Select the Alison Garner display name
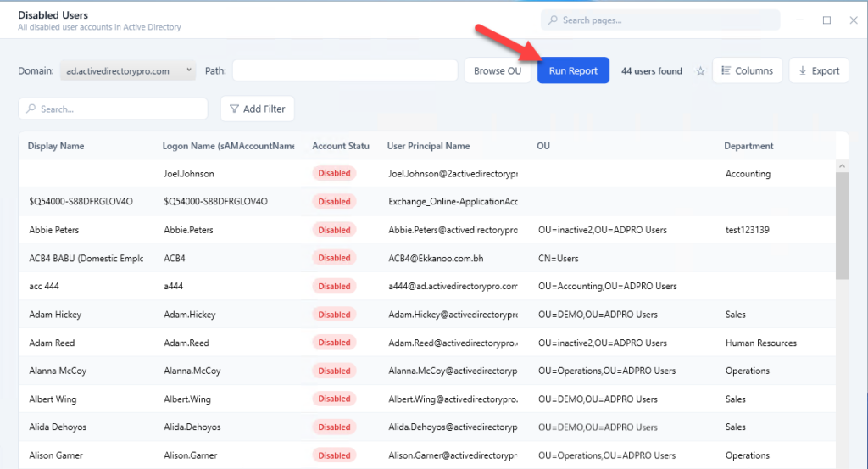 click(56, 455)
